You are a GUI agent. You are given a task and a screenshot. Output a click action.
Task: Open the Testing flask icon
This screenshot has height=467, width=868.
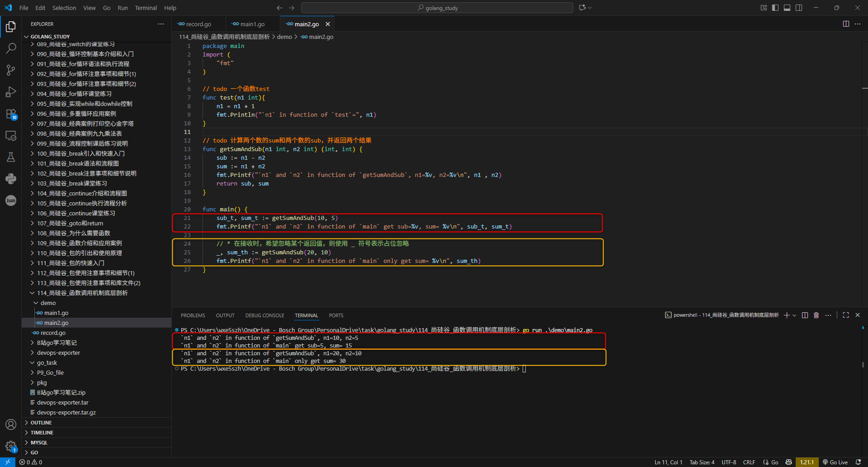tap(11, 157)
